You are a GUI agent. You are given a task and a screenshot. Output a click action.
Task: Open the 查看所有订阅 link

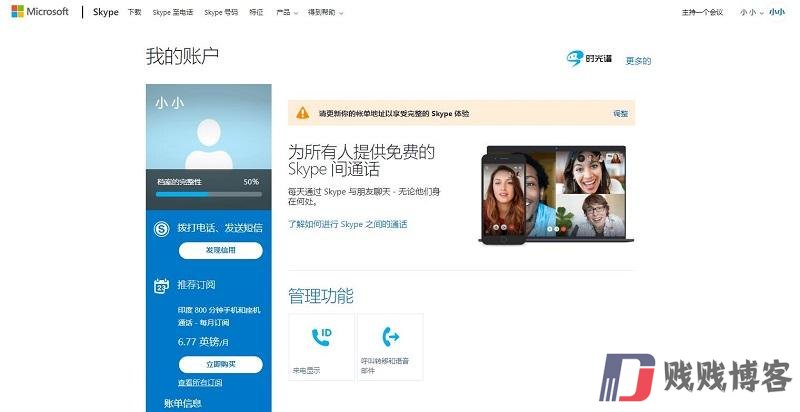point(199,382)
